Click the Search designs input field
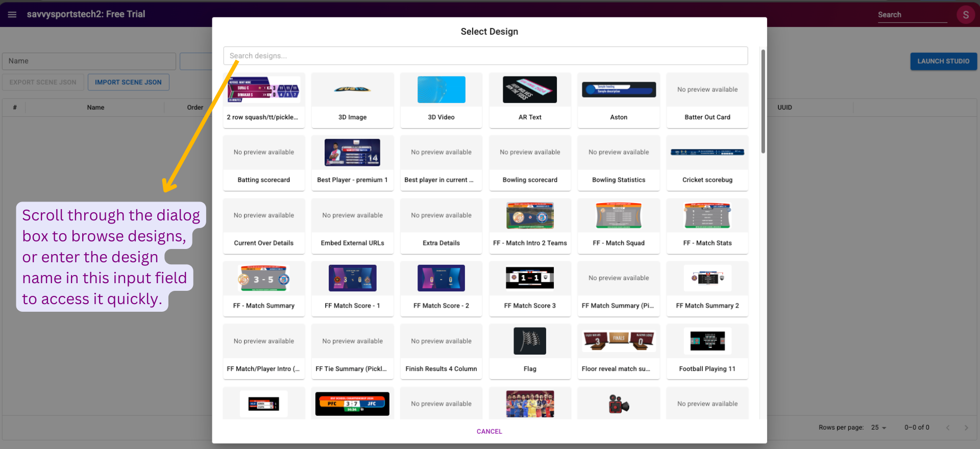Image resolution: width=980 pixels, height=449 pixels. pyautogui.click(x=485, y=56)
